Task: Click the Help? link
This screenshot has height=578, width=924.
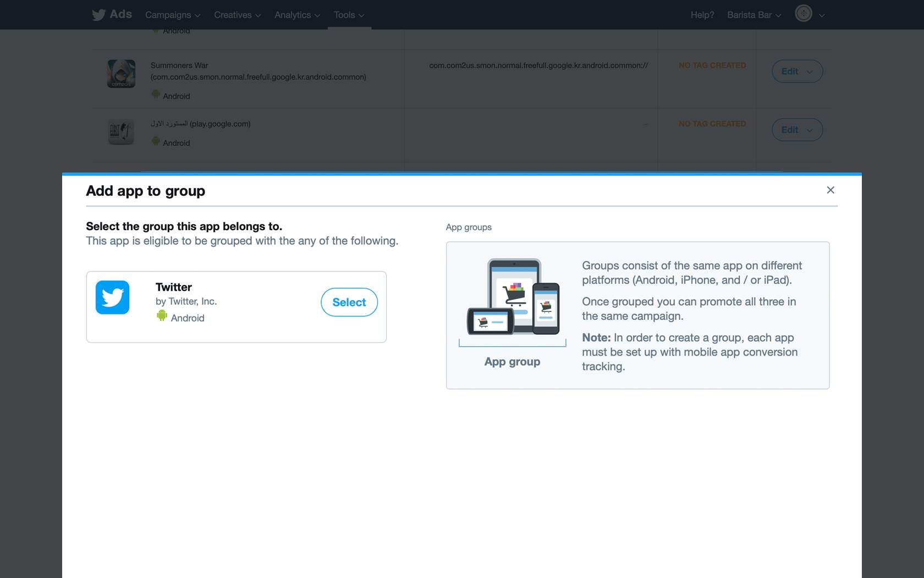Action: coord(702,15)
